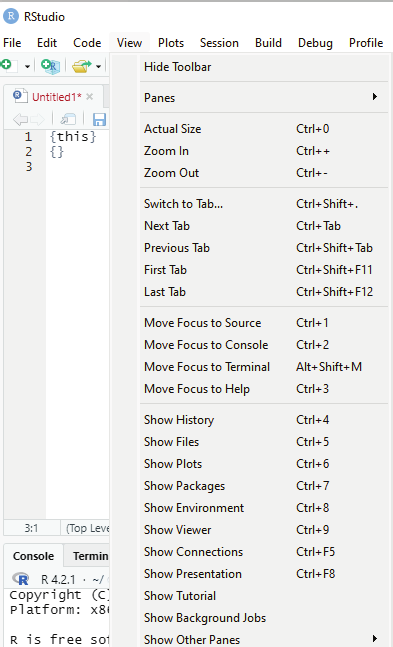The width and height of the screenshot is (393, 647).
Task: Click the Create a Project icon
Action: coord(51,66)
